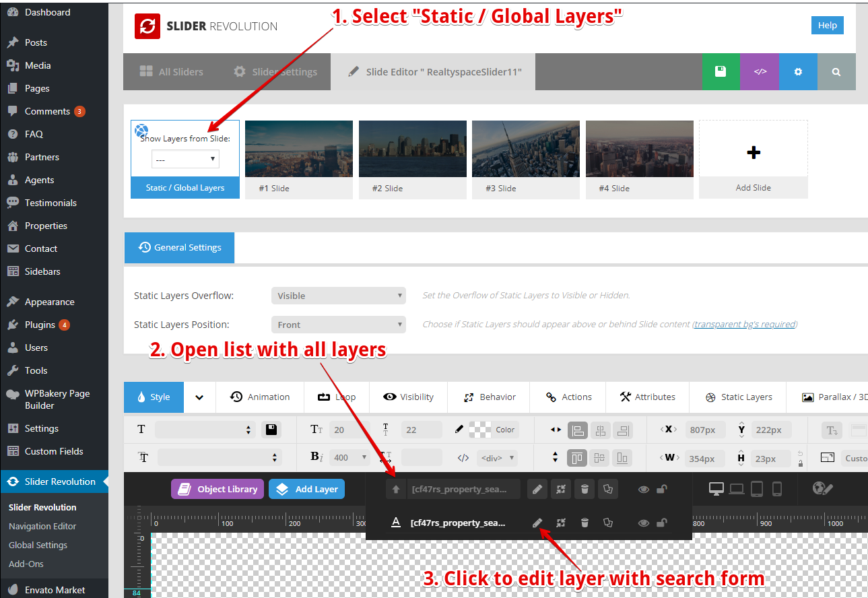Duplicate the layer in the list row
The height and width of the screenshot is (598, 868).
tap(608, 523)
